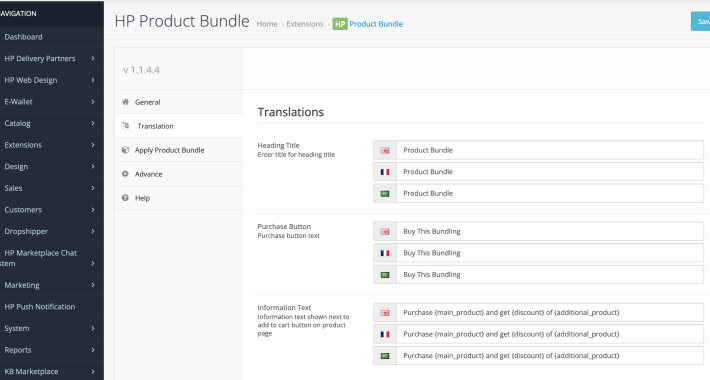The width and height of the screenshot is (710, 380).
Task: Click the green flag for Information Text
Action: pyautogui.click(x=385, y=356)
